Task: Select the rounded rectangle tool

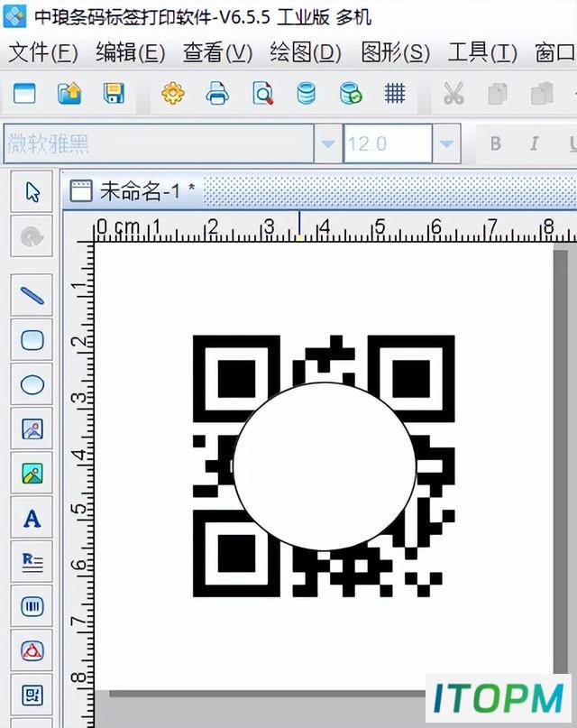Action: [32, 340]
